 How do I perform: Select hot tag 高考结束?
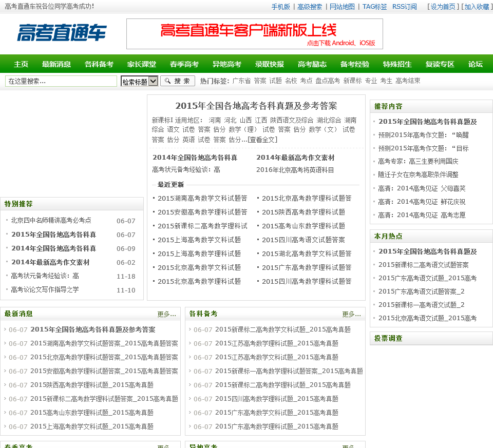coord(408,81)
